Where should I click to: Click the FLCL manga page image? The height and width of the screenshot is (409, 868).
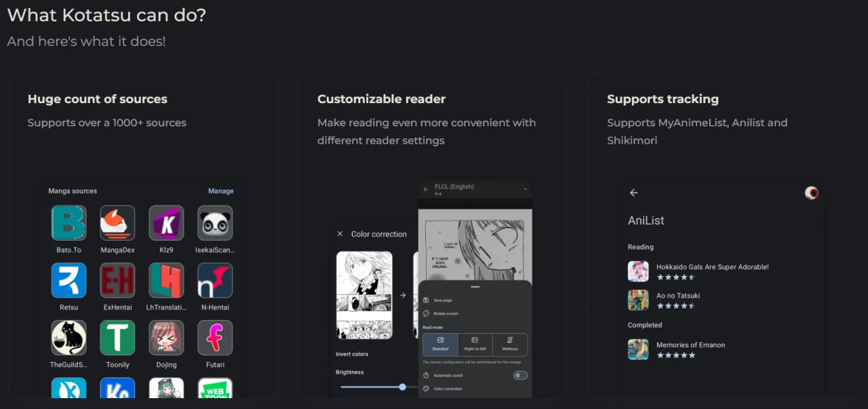475,246
